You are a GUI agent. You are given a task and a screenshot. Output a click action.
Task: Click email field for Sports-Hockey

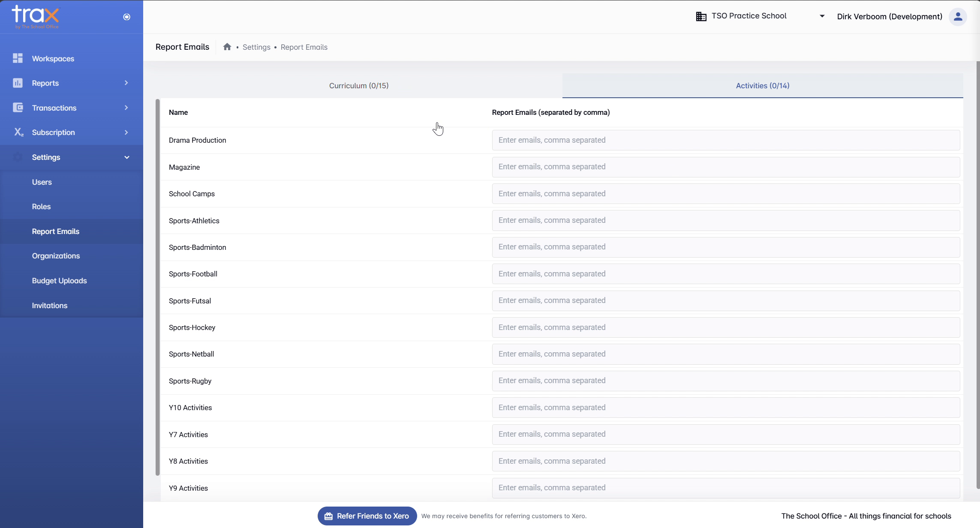[726, 327]
